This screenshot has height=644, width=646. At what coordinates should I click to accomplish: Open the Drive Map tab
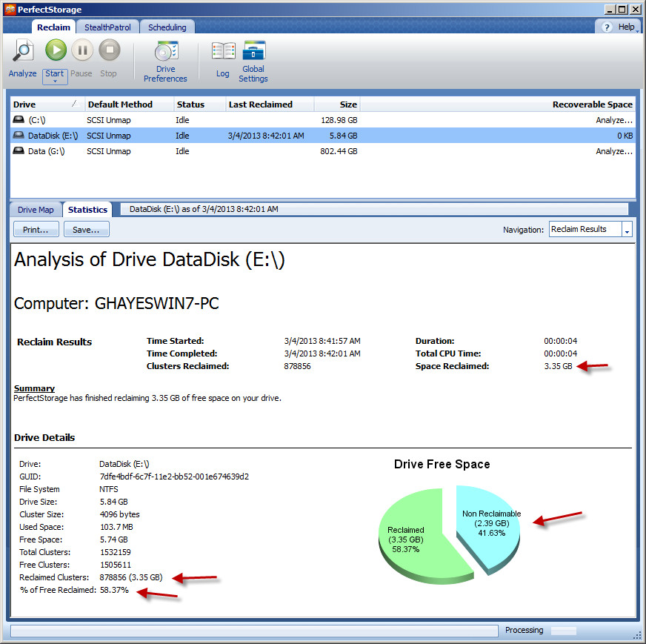pos(36,210)
